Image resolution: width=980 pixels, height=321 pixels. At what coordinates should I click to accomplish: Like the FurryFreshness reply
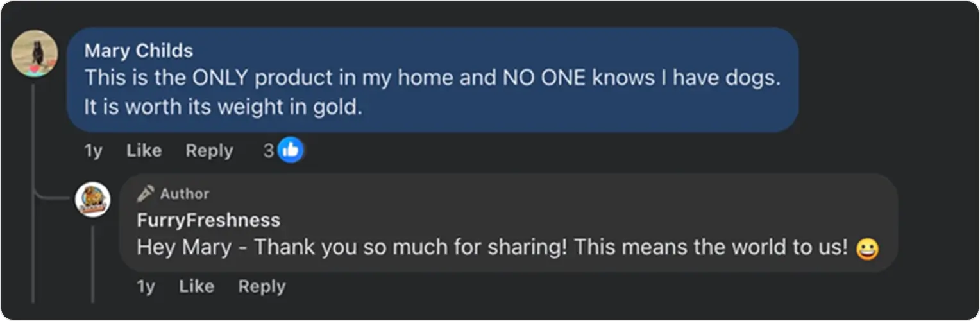pos(196,286)
